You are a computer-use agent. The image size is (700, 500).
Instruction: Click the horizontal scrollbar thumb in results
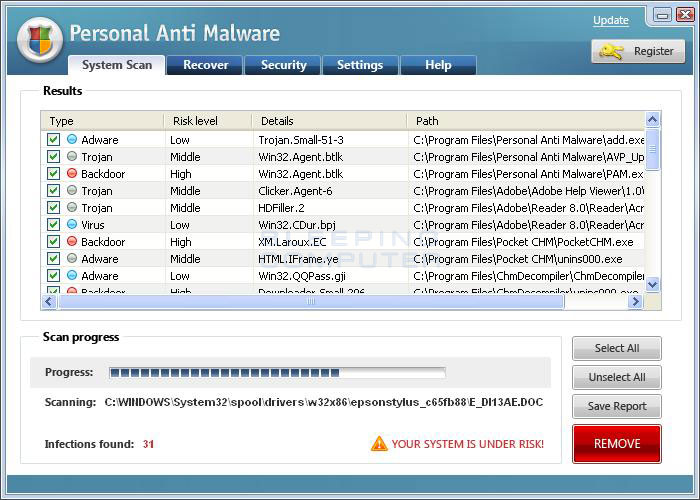pyautogui.click(x=311, y=302)
